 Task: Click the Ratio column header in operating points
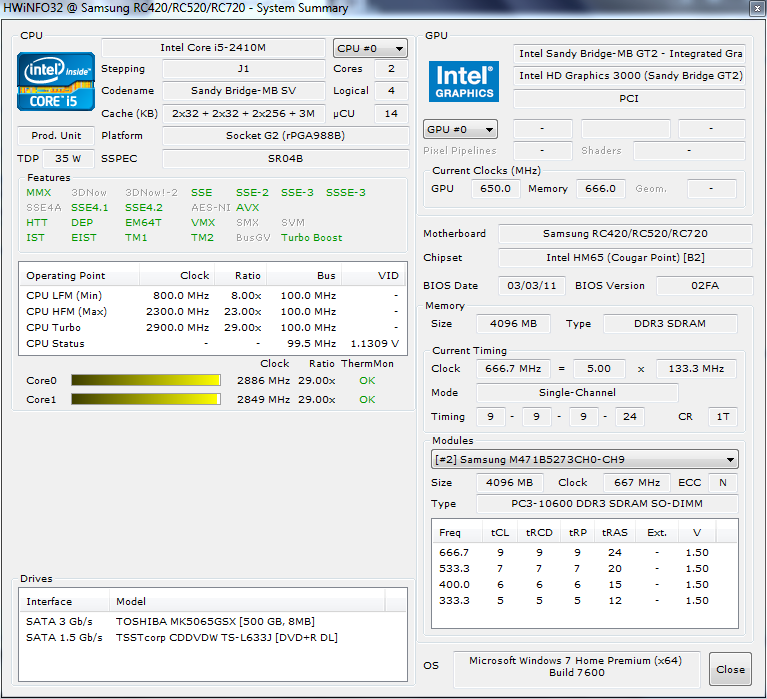(x=240, y=275)
